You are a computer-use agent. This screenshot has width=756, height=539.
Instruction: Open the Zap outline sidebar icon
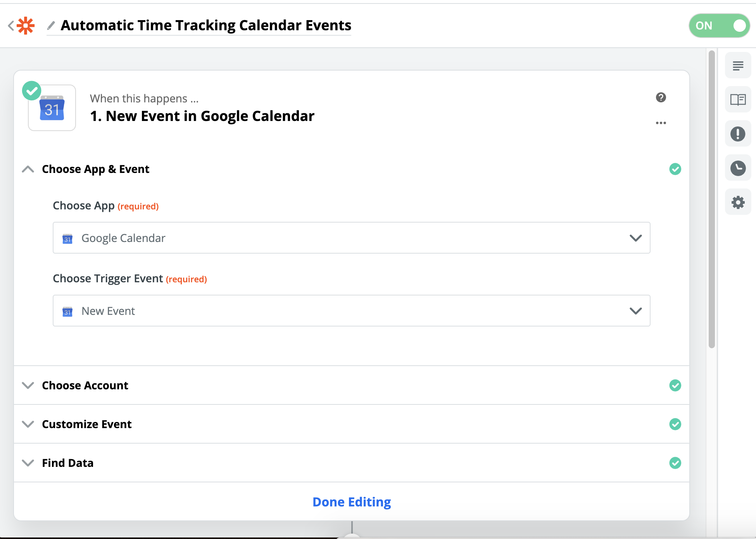(x=738, y=66)
